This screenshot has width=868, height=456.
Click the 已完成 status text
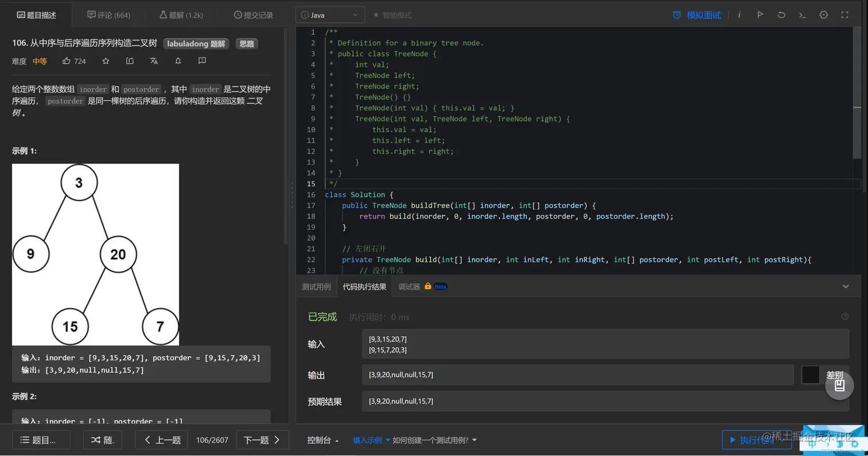tap(323, 317)
